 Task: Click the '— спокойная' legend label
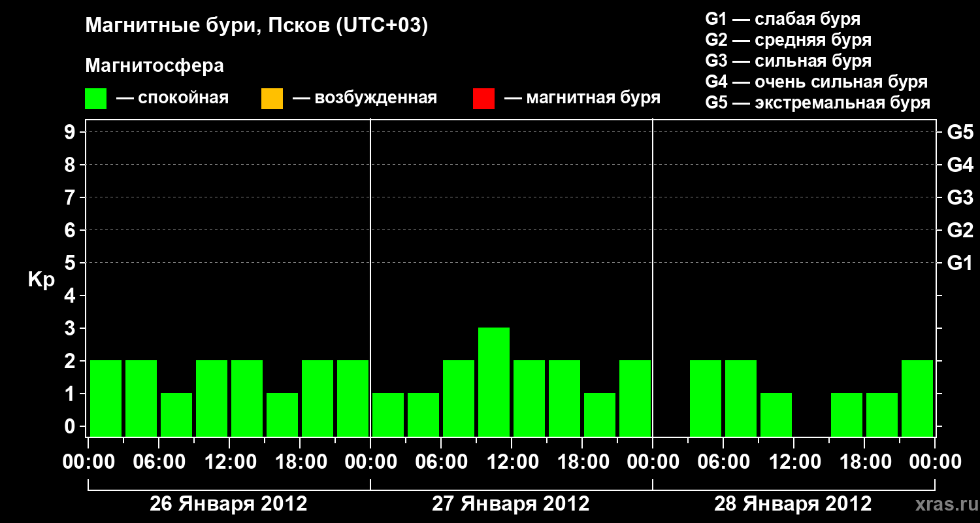coord(172,98)
